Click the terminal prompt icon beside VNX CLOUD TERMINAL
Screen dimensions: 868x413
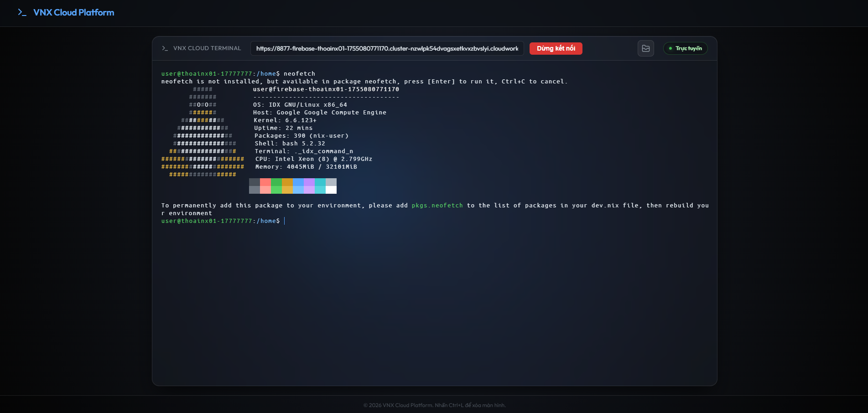coord(165,48)
